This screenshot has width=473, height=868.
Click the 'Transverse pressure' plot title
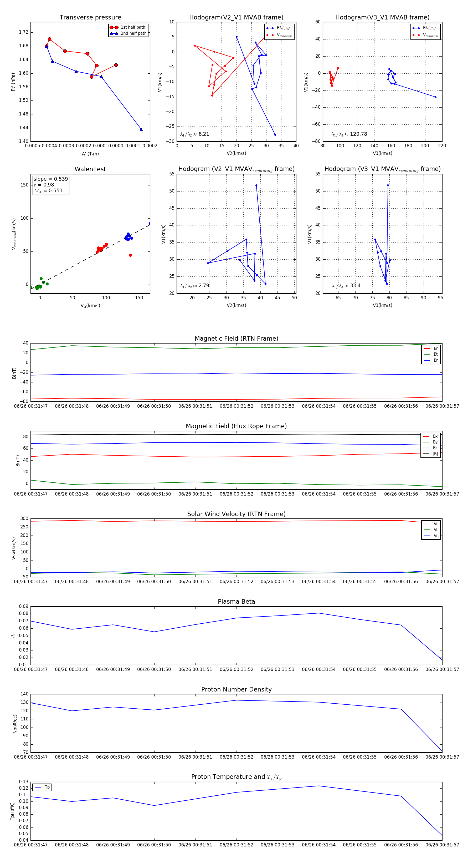90,18
